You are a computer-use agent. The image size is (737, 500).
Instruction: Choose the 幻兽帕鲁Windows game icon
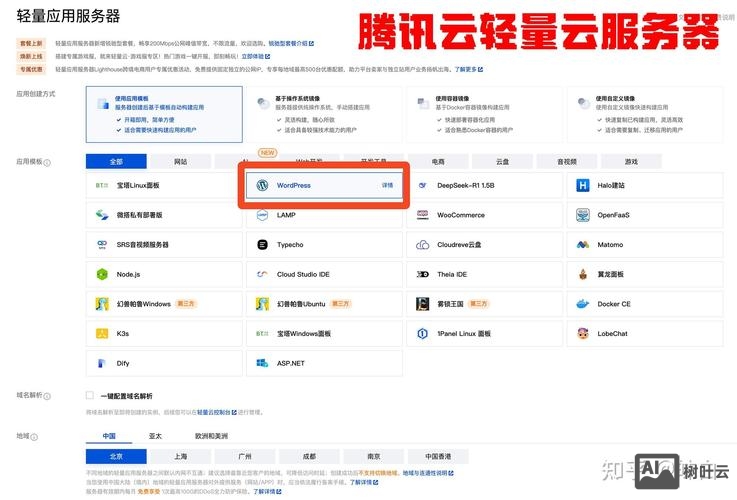[x=102, y=304]
